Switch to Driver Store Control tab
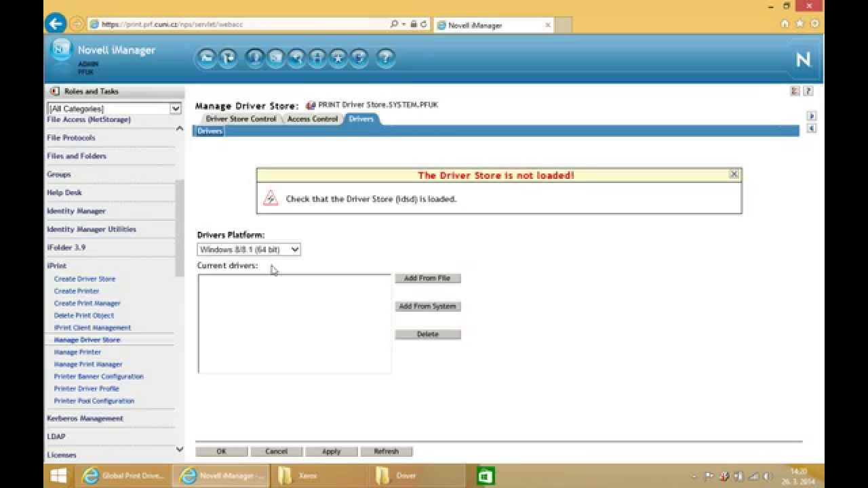868x488 pixels. coord(241,119)
